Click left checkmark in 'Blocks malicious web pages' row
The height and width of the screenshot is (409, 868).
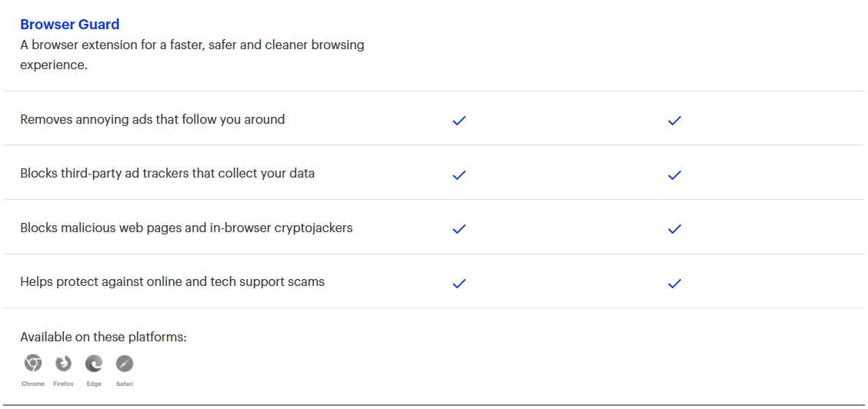click(459, 229)
